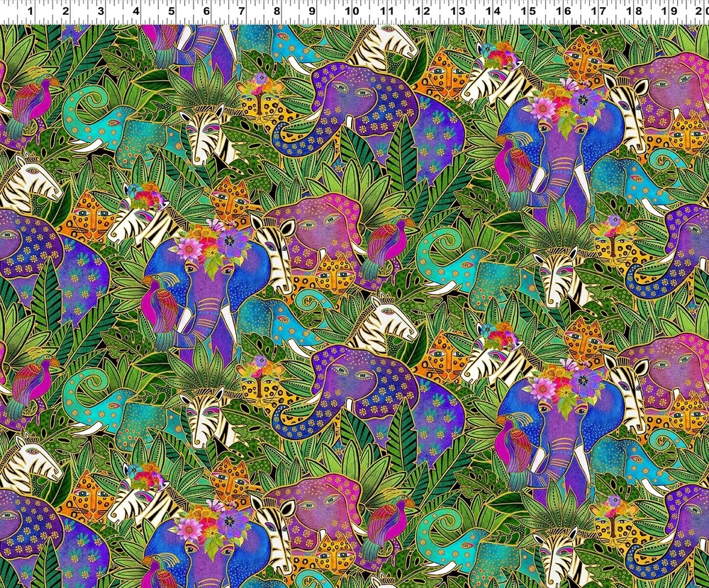This screenshot has width=709, height=588.
Task: Click the number 1 on the ruler
Action: (29, 11)
